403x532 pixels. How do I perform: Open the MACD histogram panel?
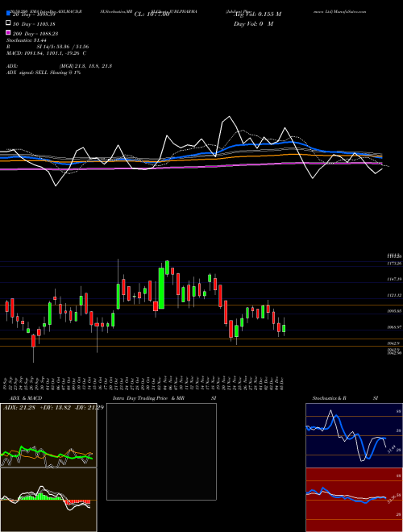click(x=48, y=500)
